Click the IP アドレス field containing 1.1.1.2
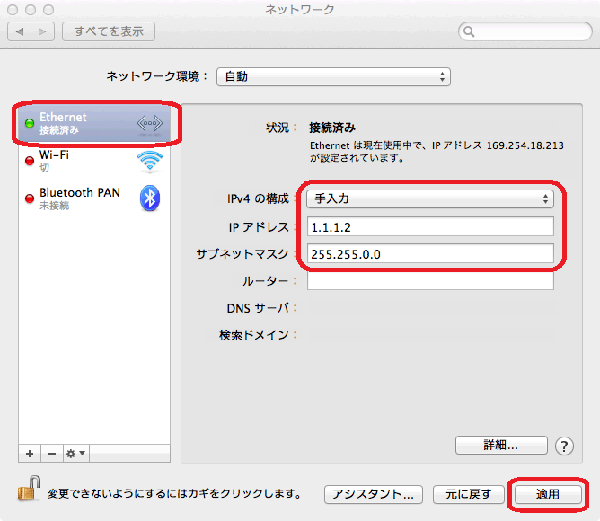Screen dimensions: 600x521 (x=430, y=226)
